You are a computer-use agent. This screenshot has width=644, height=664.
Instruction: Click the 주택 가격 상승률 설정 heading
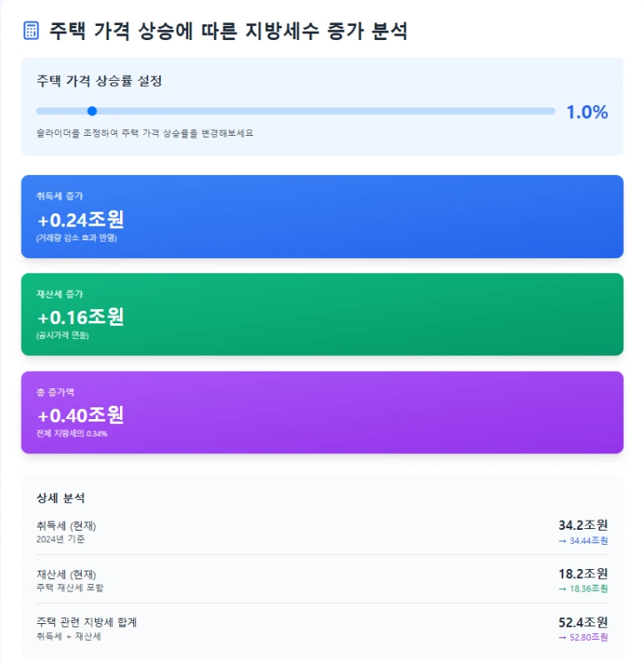tap(99, 81)
